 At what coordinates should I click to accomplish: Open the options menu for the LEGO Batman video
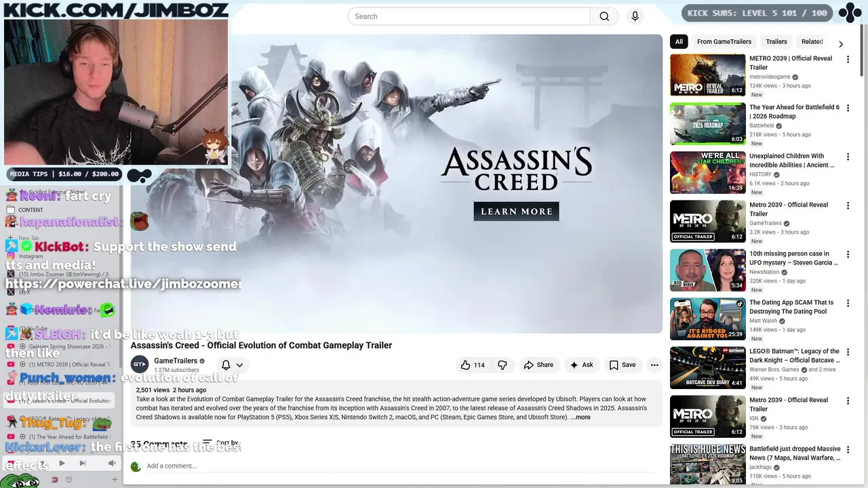[848, 352]
